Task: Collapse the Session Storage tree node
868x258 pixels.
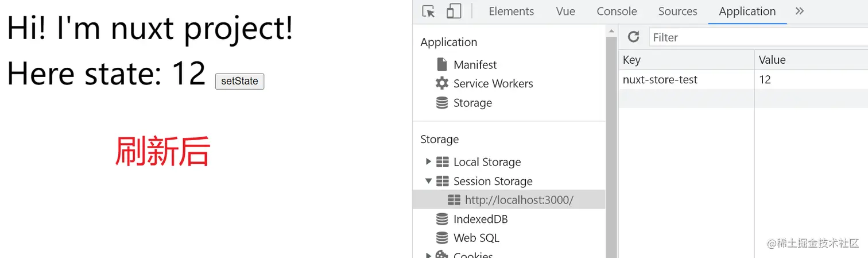Action: coord(428,181)
